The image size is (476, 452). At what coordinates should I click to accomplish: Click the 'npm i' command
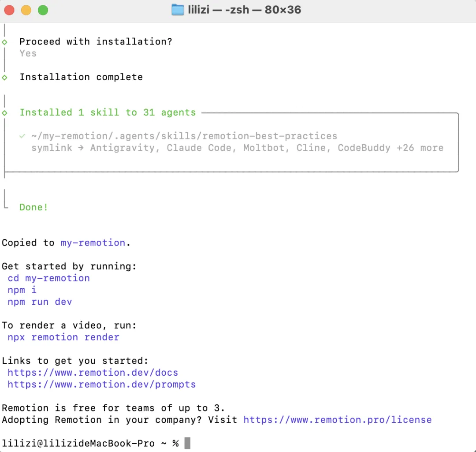[x=22, y=290]
